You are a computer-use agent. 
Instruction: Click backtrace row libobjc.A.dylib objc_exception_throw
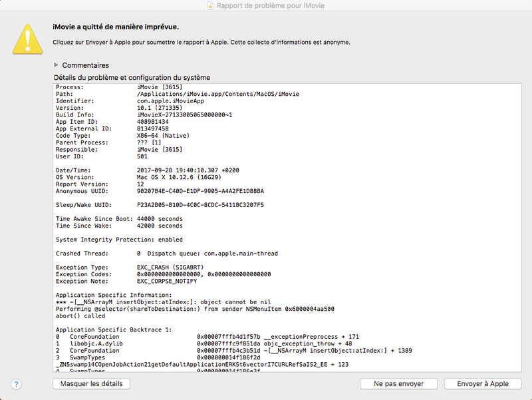tap(204, 343)
